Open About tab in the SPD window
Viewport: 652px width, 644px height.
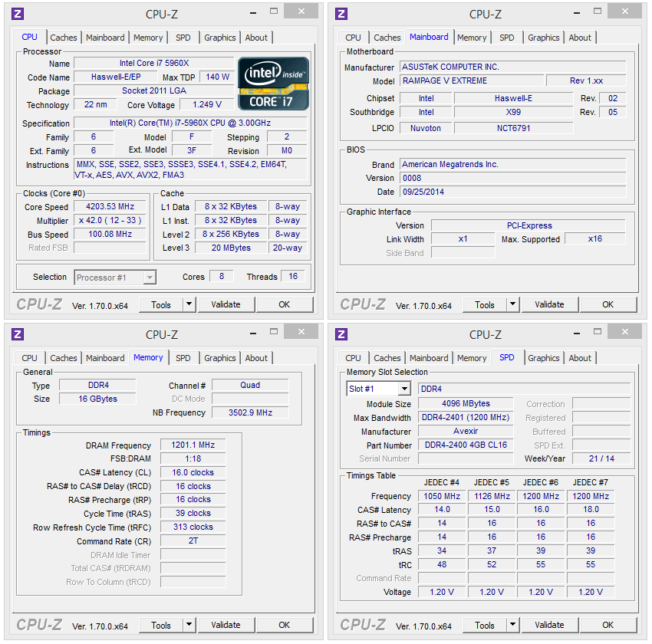pyautogui.click(x=580, y=358)
